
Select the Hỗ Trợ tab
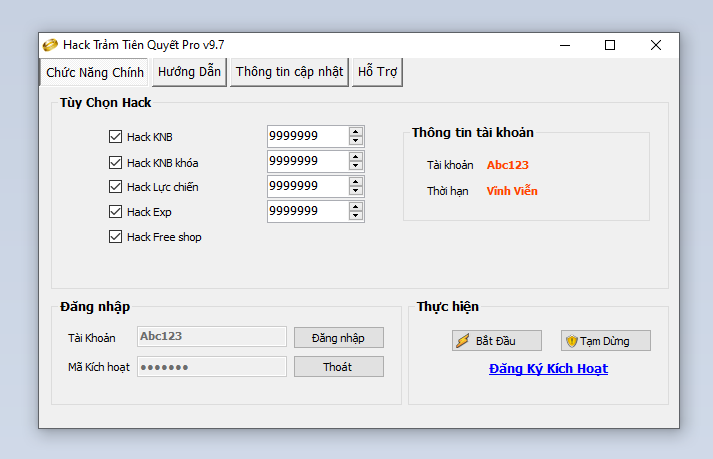point(377,72)
